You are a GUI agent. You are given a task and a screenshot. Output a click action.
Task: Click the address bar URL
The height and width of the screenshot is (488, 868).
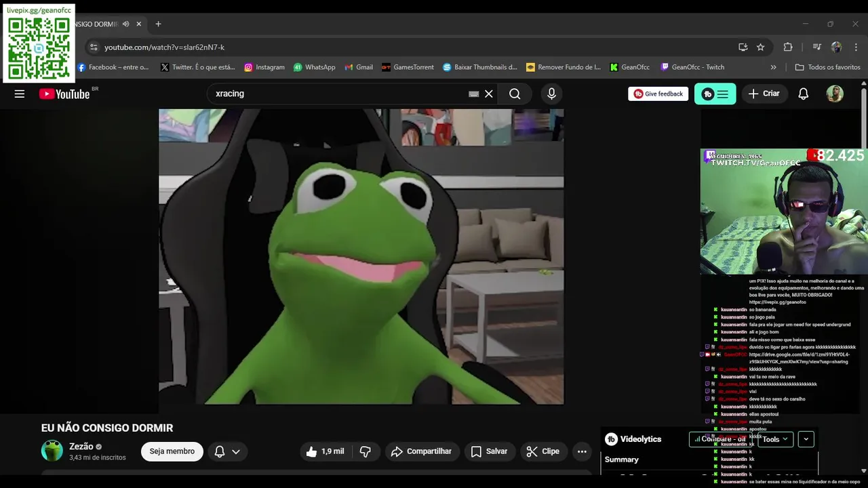(165, 47)
